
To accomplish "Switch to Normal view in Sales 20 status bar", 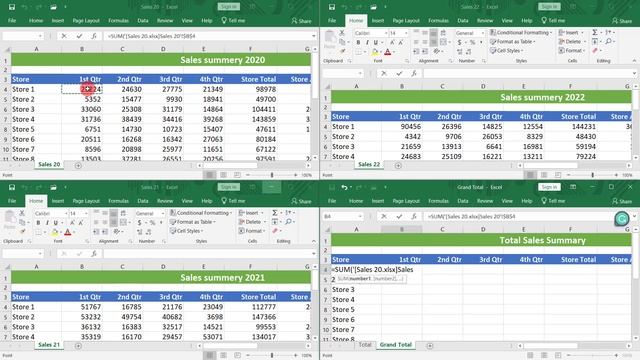I will point(210,175).
